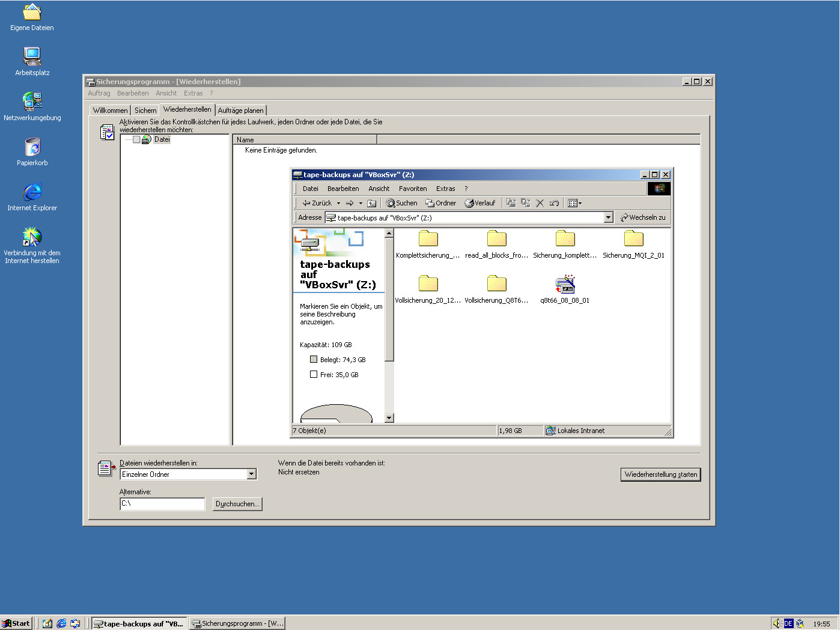
Task: Open the Favoriten menu
Action: click(413, 189)
